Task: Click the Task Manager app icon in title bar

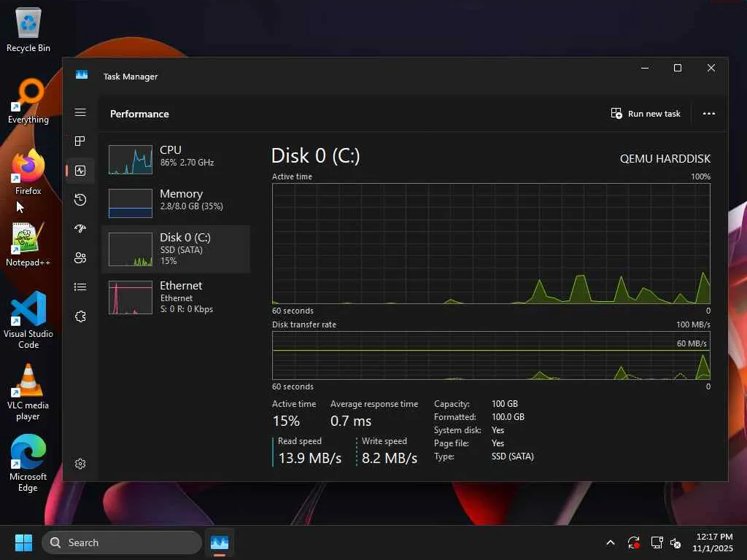Action: pos(82,75)
